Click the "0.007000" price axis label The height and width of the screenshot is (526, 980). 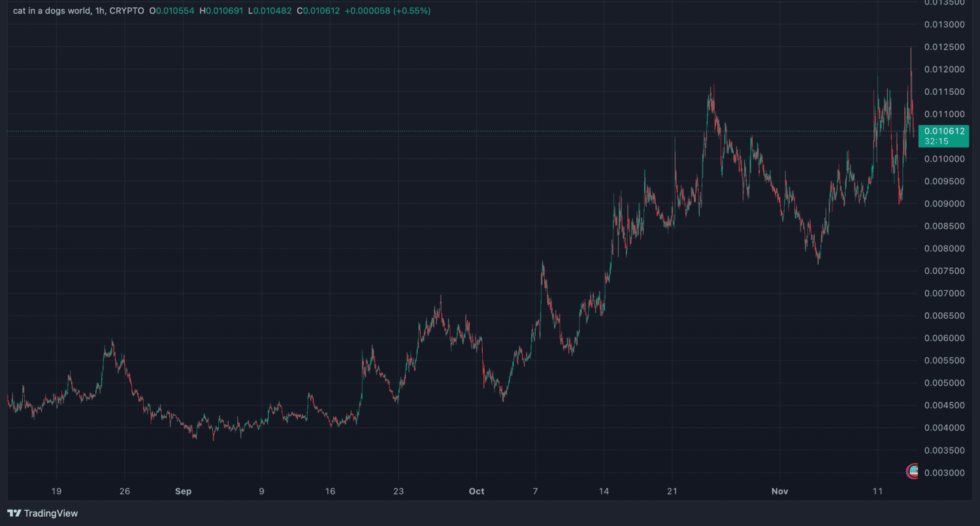pos(946,293)
